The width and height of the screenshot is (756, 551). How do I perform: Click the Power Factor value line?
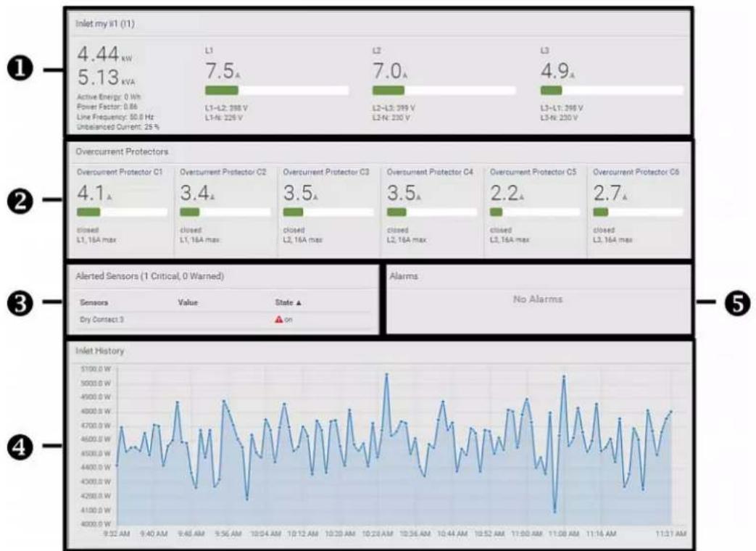click(x=107, y=107)
